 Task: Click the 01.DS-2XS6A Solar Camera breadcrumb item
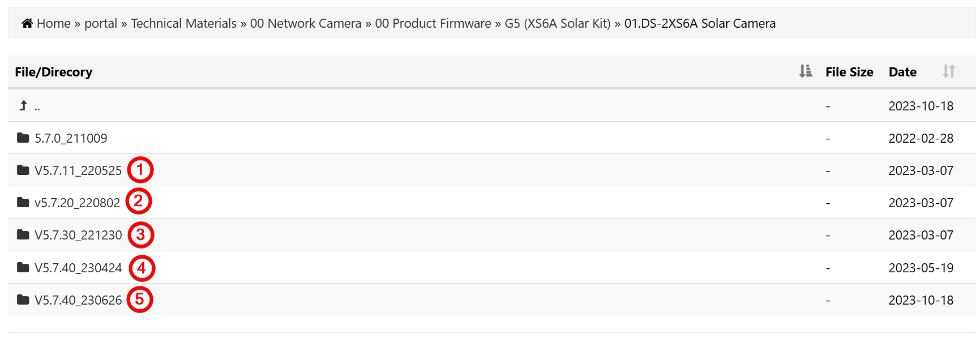pyautogui.click(x=699, y=23)
